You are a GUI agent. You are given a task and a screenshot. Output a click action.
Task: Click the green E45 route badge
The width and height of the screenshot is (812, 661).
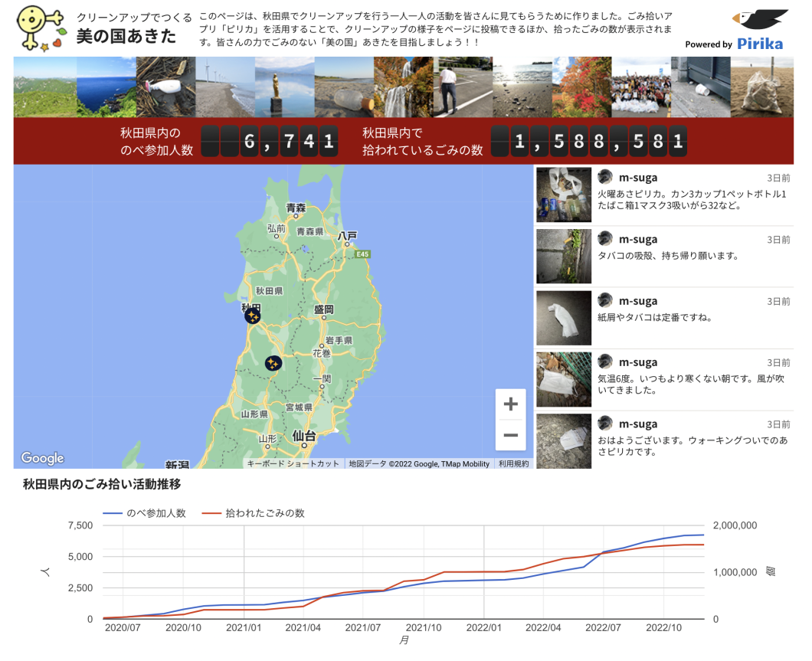pos(362,254)
